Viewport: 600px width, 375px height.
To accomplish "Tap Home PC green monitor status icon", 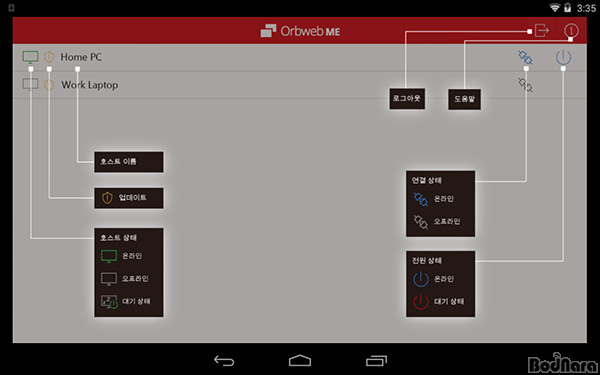I will [30, 57].
